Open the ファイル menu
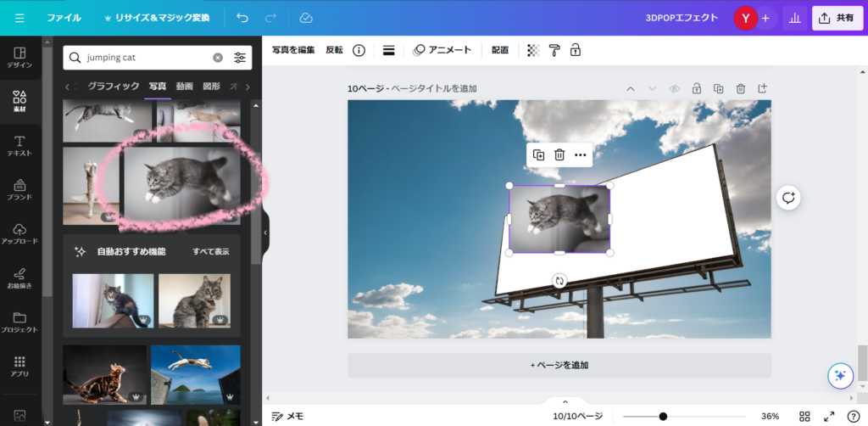868x426 pixels. pyautogui.click(x=64, y=18)
